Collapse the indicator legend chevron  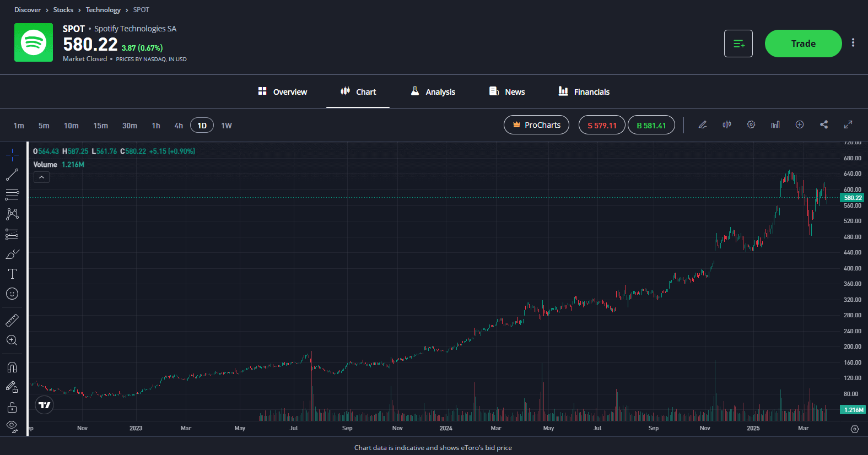(41, 177)
